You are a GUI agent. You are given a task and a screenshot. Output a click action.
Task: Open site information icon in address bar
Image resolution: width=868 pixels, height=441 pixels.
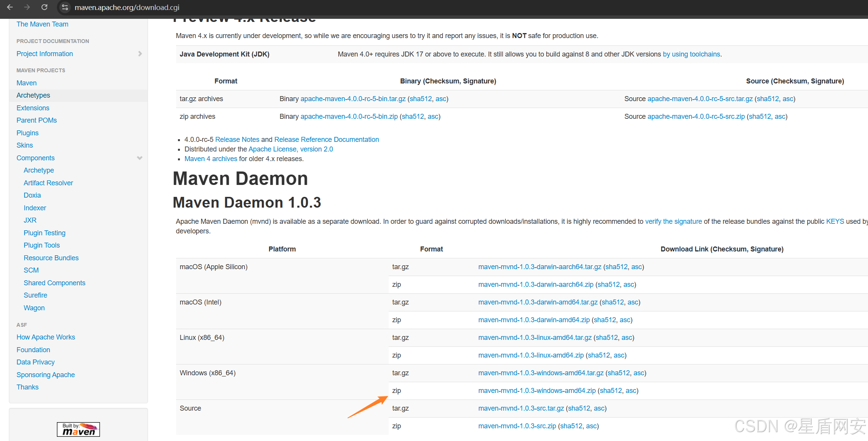pos(65,7)
